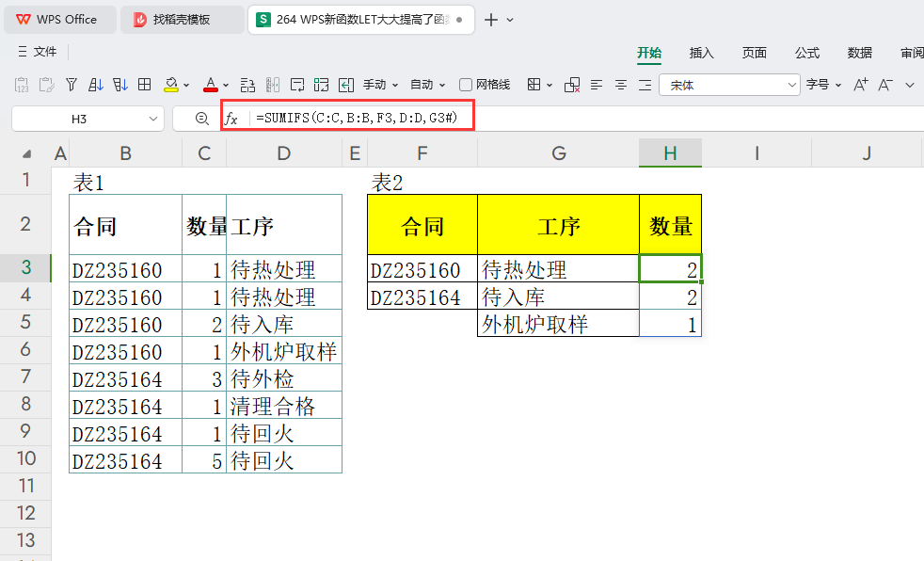
Task: Switch to the 找稻壳模板 tab
Action: [x=183, y=20]
